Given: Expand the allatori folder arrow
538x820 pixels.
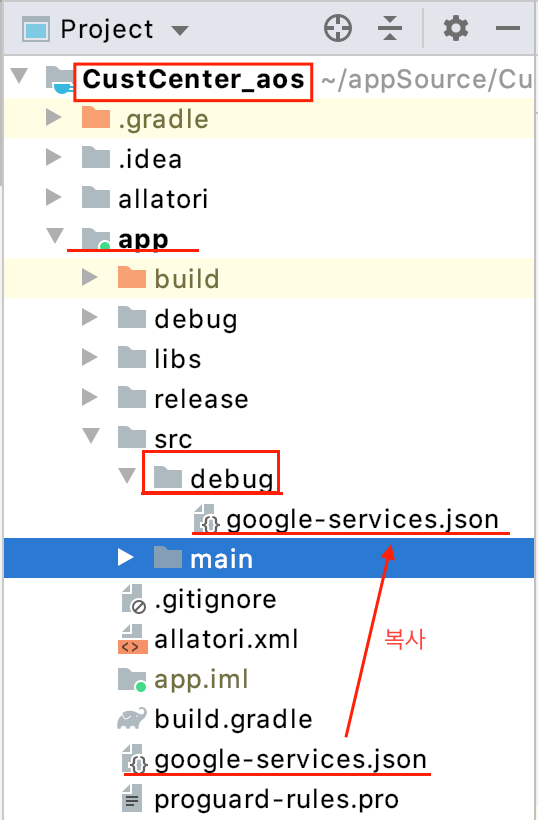Looking at the screenshot, I should [54, 197].
